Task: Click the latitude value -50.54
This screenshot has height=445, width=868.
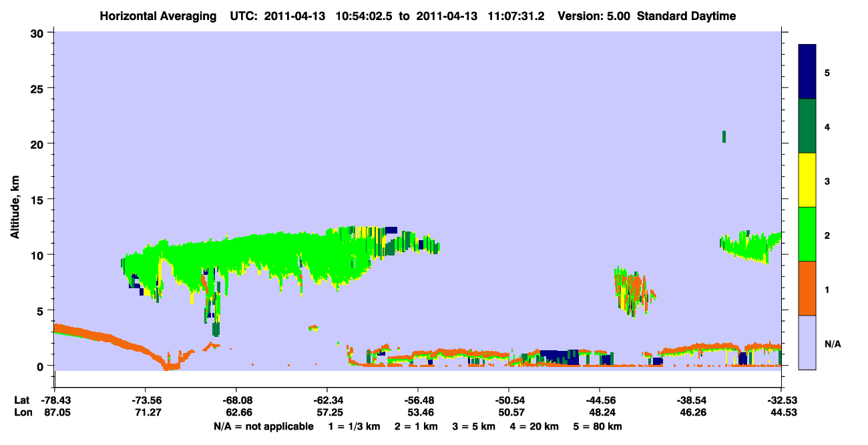Action: 508,400
